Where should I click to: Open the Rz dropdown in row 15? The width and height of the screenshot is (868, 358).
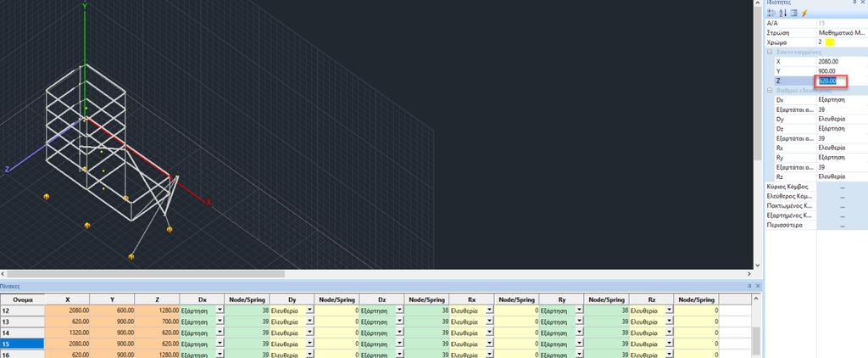(670, 343)
